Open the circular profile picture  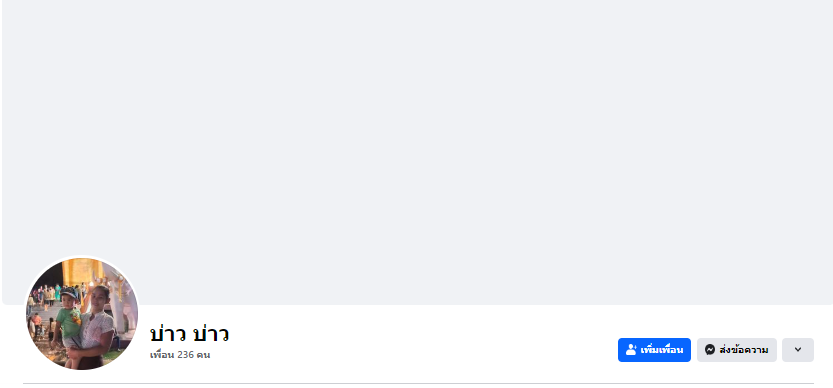click(x=82, y=314)
